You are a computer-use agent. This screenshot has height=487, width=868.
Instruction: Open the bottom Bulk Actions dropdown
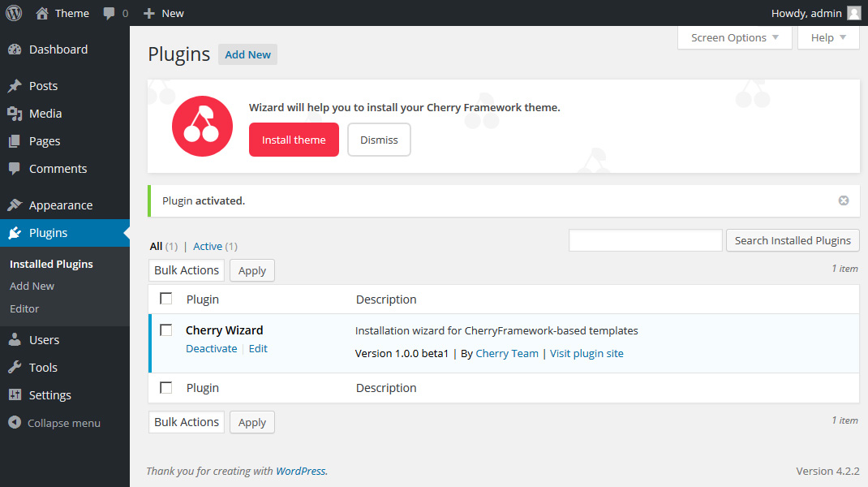(x=187, y=422)
